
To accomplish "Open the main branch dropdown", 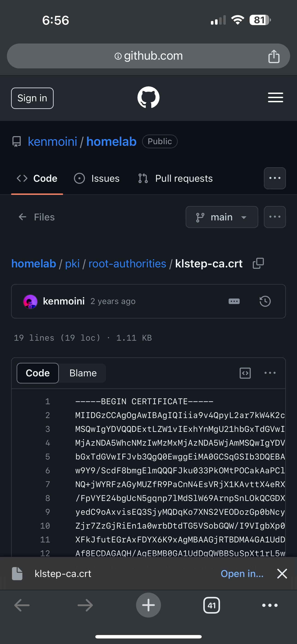I will tap(222, 217).
